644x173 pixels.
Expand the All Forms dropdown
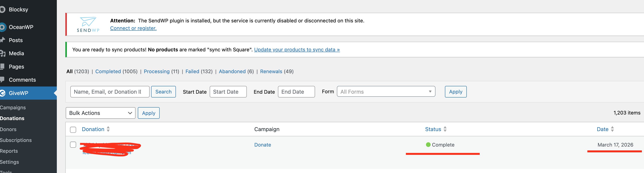[386, 92]
